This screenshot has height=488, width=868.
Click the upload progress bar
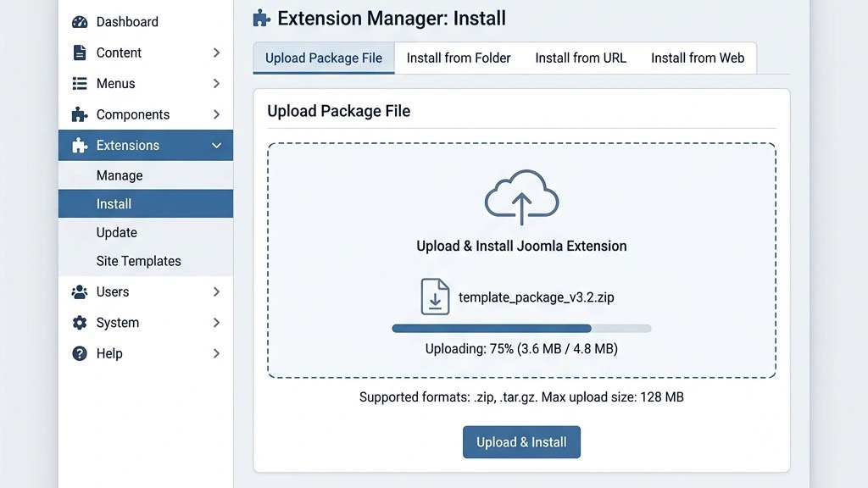[x=520, y=328]
